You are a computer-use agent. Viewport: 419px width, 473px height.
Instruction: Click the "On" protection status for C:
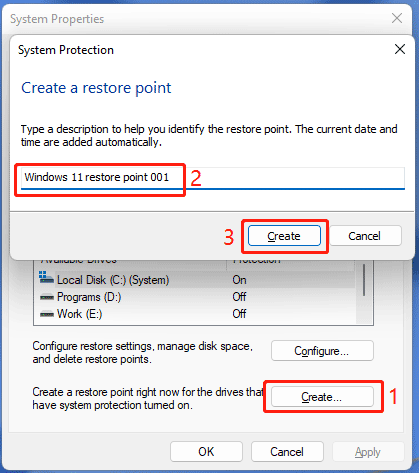pos(239,280)
